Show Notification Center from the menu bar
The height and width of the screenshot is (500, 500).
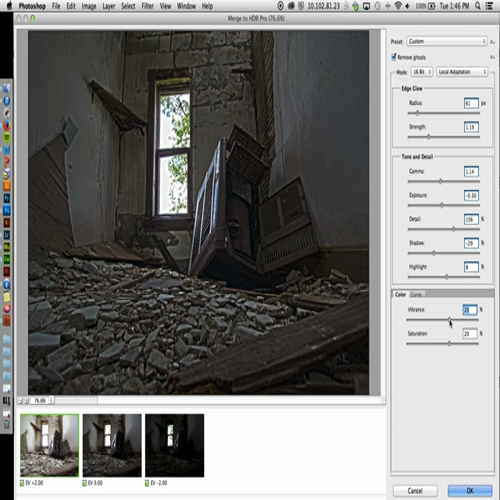(x=489, y=6)
